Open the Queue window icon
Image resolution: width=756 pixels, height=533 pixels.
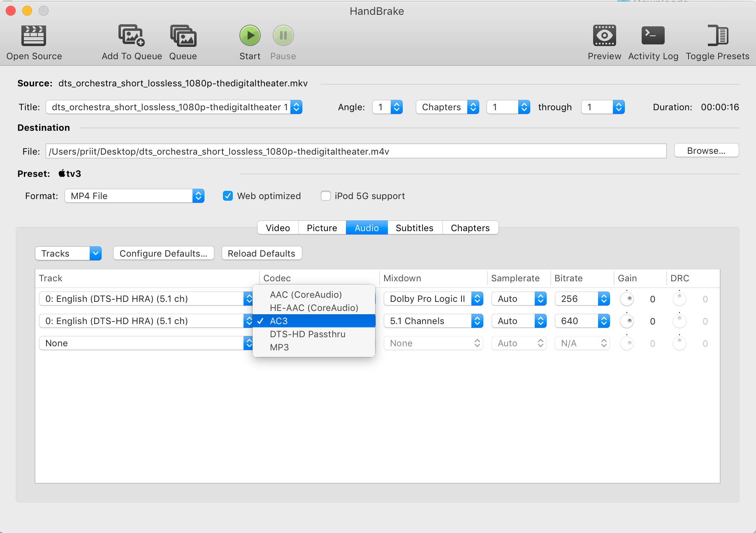[183, 36]
